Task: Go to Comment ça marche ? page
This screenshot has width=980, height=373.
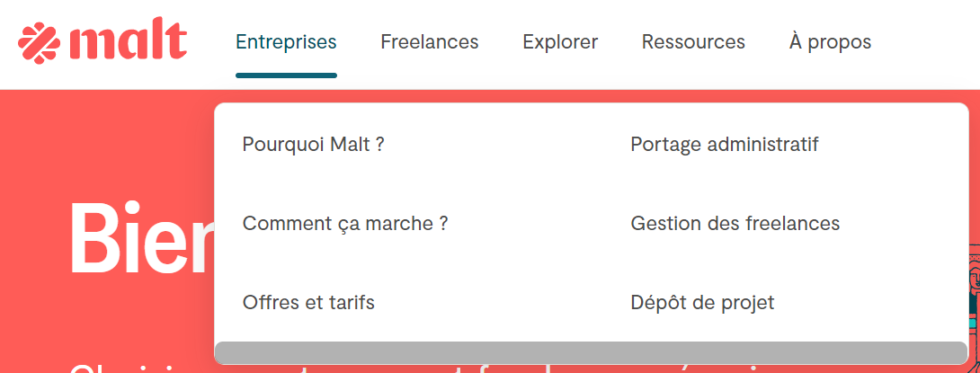Action: [x=344, y=223]
